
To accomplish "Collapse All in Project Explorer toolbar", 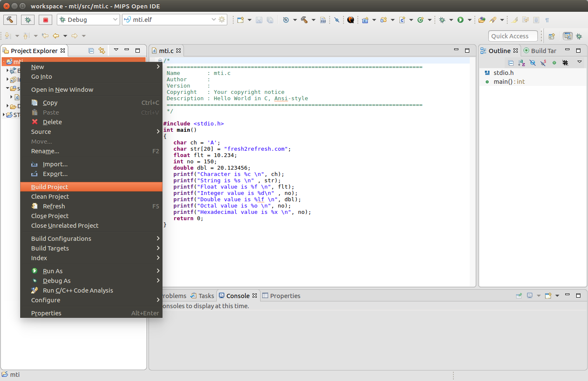I will tap(91, 51).
